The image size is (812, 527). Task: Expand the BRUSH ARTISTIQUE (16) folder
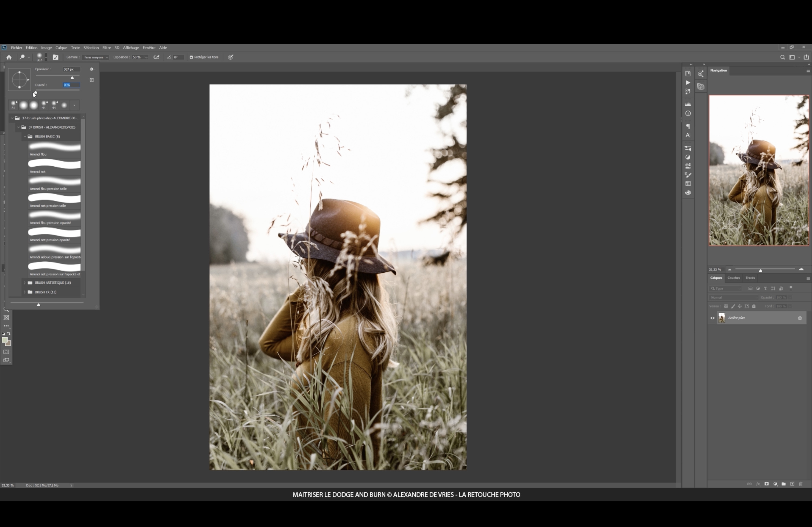point(24,283)
